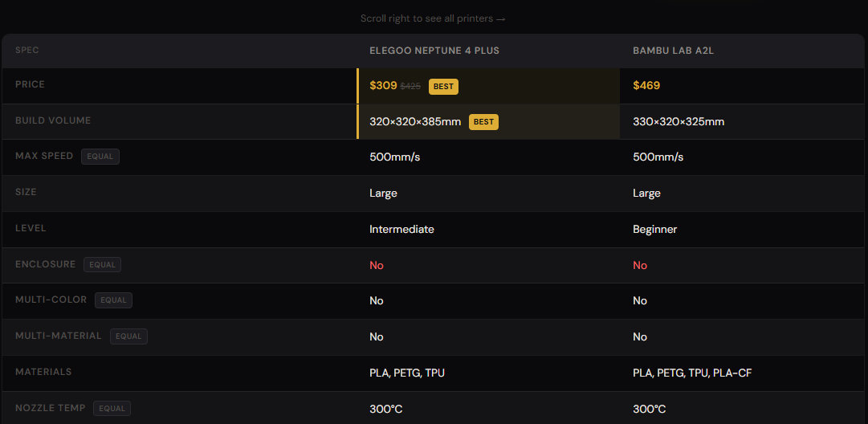Click the Beginner level value for Bambu Lab
868x424 pixels.
point(655,229)
